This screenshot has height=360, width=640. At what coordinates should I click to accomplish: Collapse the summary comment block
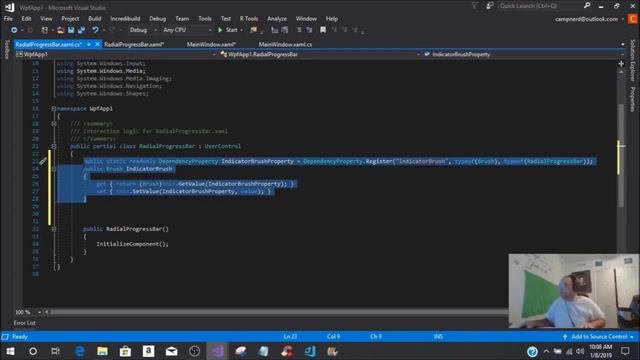[x=54, y=124]
